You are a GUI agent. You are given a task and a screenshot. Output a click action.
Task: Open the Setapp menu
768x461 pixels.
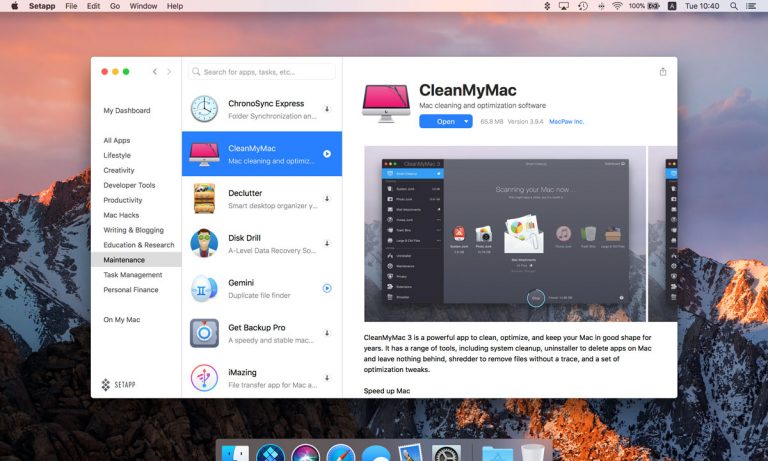point(42,6)
